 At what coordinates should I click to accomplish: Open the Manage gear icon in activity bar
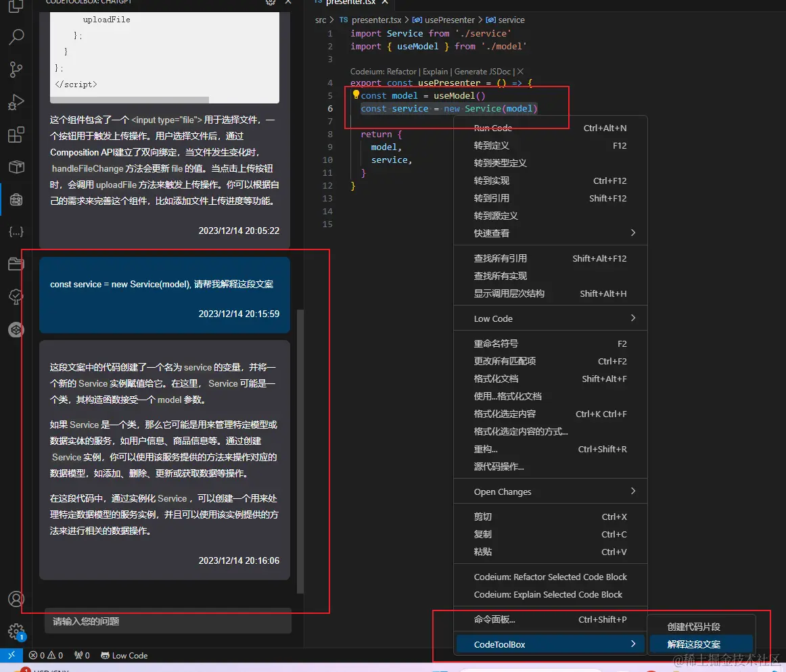16,631
